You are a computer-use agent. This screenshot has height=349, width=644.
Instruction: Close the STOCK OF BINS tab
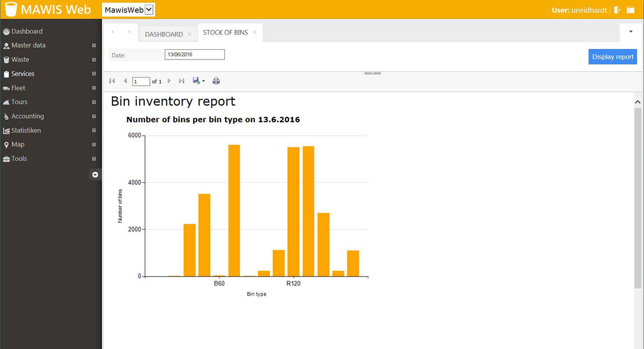coord(255,32)
